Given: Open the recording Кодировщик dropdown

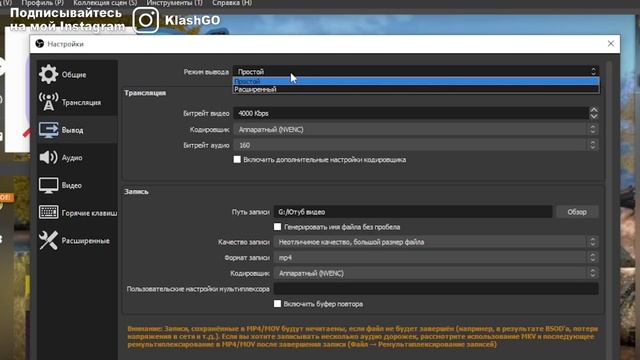Looking at the screenshot, I should coord(436,273).
